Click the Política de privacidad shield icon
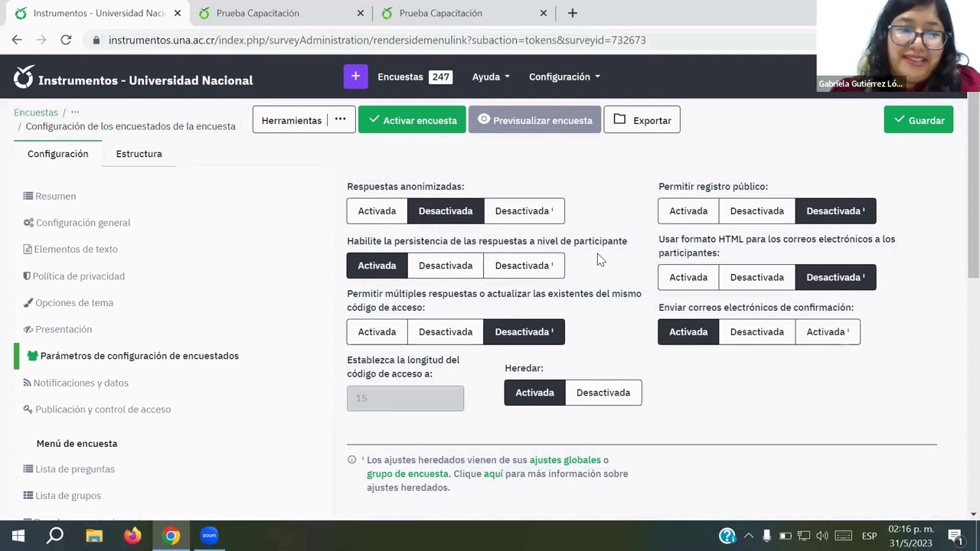980x551 pixels. [27, 276]
